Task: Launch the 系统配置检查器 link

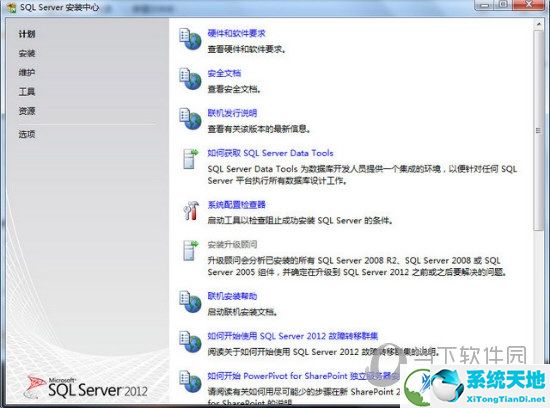Action: [236, 205]
